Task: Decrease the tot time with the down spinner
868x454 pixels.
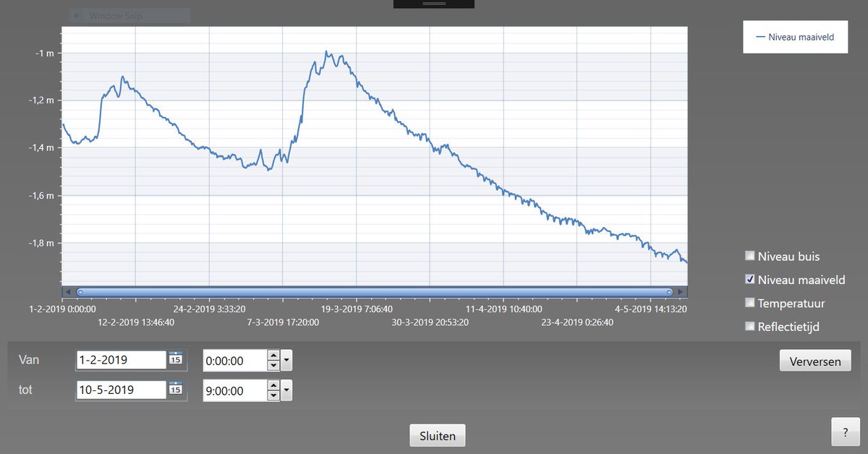Action: (x=273, y=396)
